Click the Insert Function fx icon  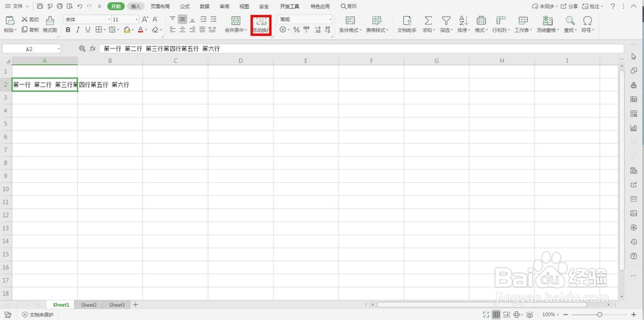click(x=93, y=48)
